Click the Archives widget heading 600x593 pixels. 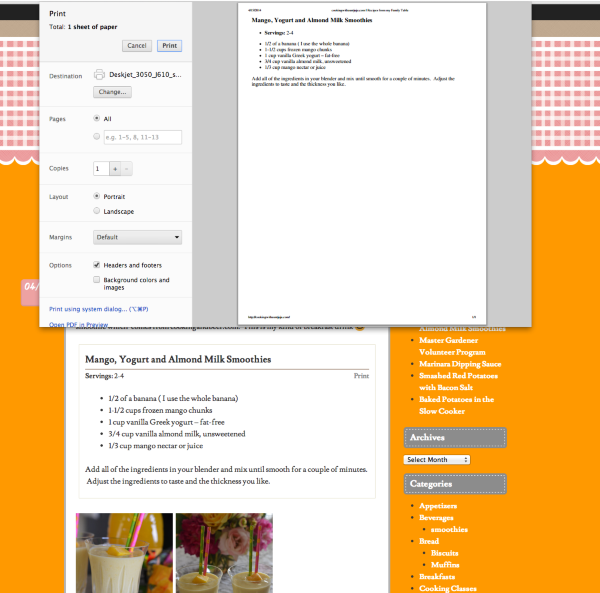click(455, 437)
